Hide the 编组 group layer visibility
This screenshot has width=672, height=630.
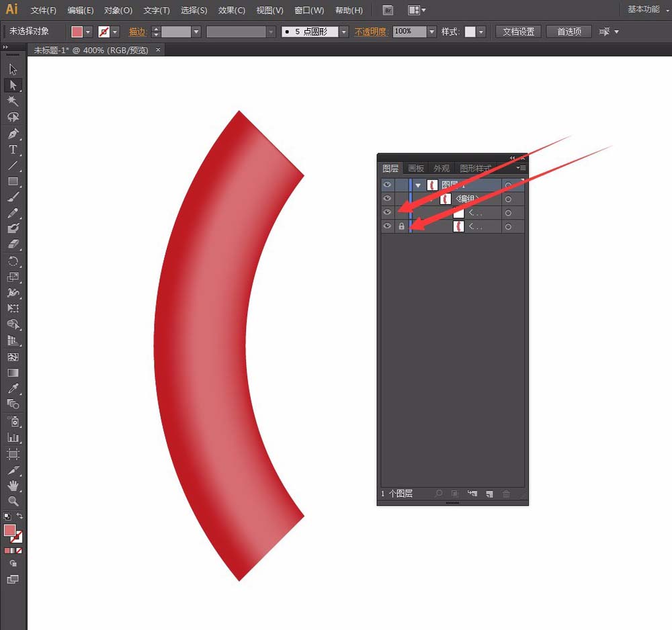pos(387,198)
